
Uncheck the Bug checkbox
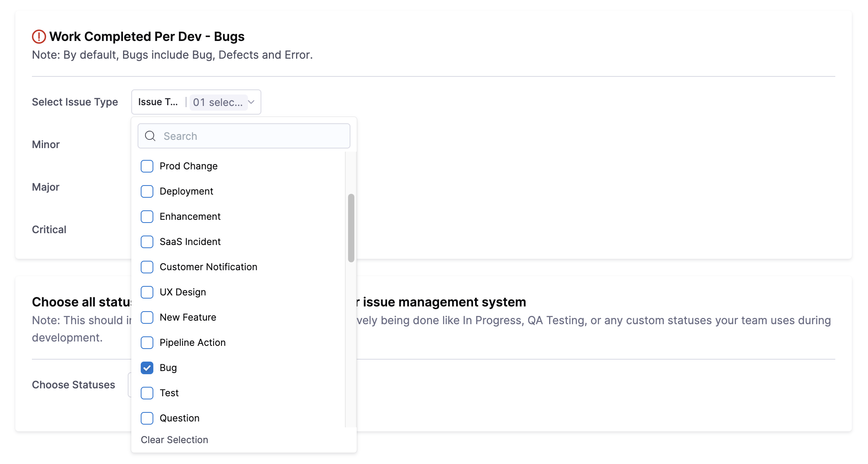pos(147,368)
